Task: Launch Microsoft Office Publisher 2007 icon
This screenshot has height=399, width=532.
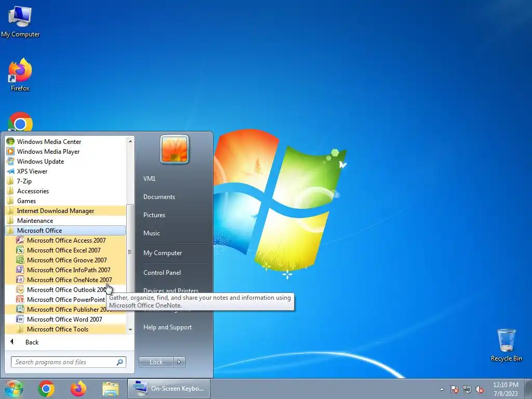Action: click(20, 309)
